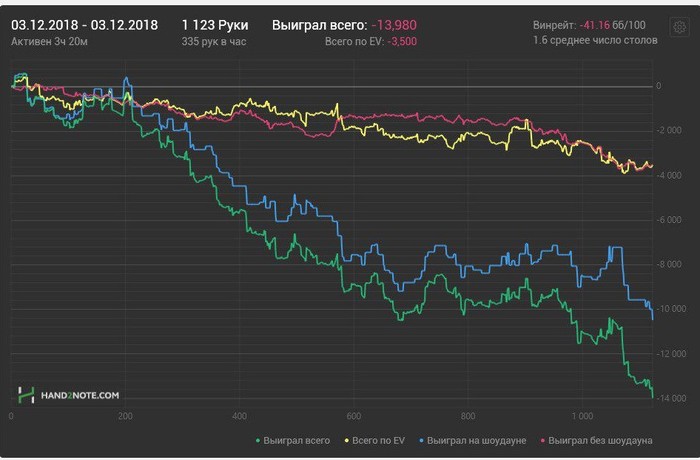Click the '335 рук в час' stat
This screenshot has width=700, height=460.
point(214,42)
